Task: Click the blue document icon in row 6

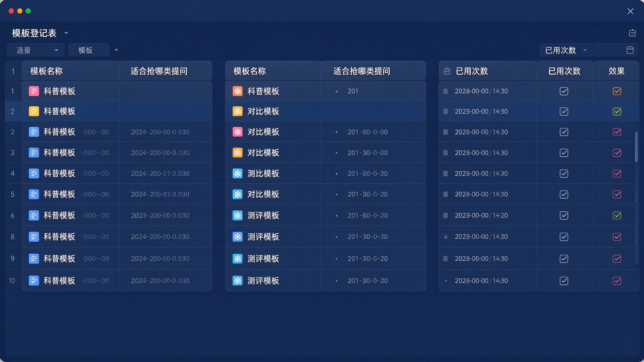Action: tap(34, 215)
